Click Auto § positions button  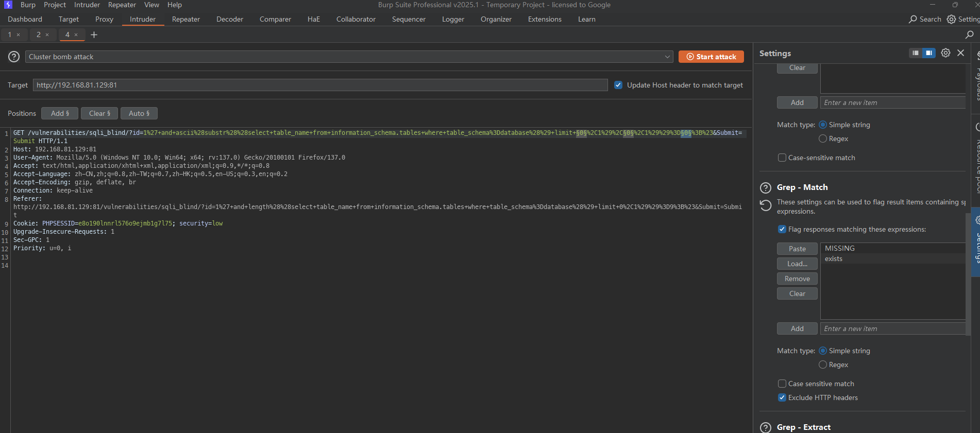pos(139,113)
